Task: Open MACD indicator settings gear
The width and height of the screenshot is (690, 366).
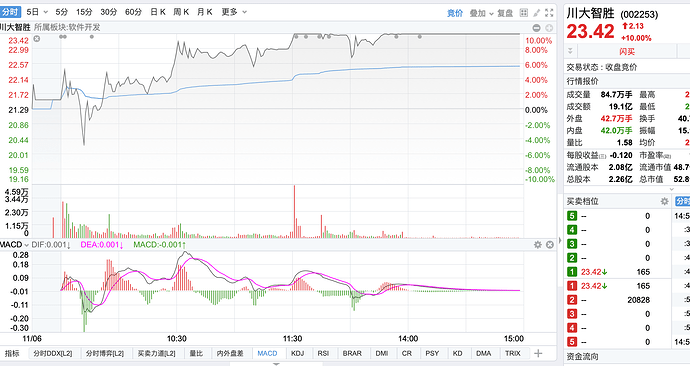Action: click(x=537, y=245)
